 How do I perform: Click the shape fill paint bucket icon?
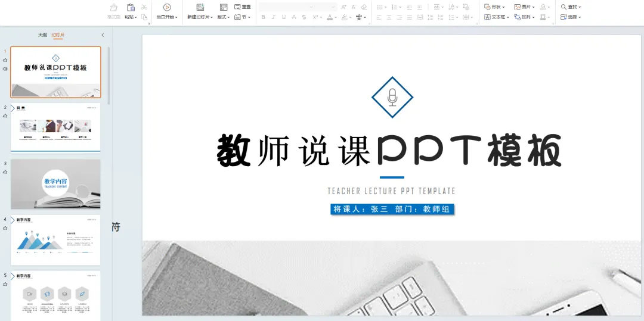tap(544, 7)
